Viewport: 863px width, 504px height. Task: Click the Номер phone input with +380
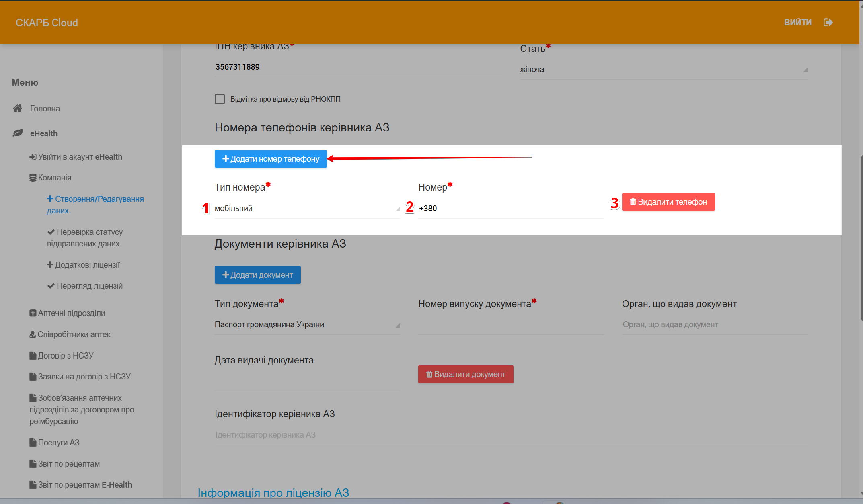click(x=510, y=208)
